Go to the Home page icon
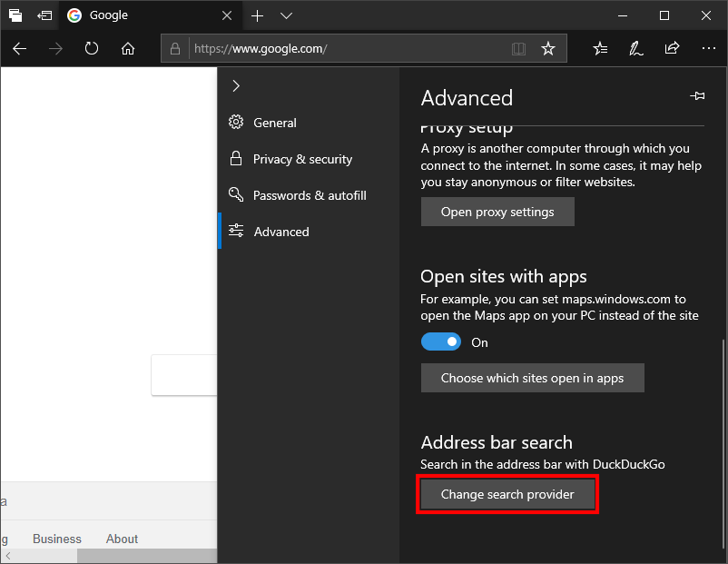Screen dimensions: 728x564 [128, 49]
